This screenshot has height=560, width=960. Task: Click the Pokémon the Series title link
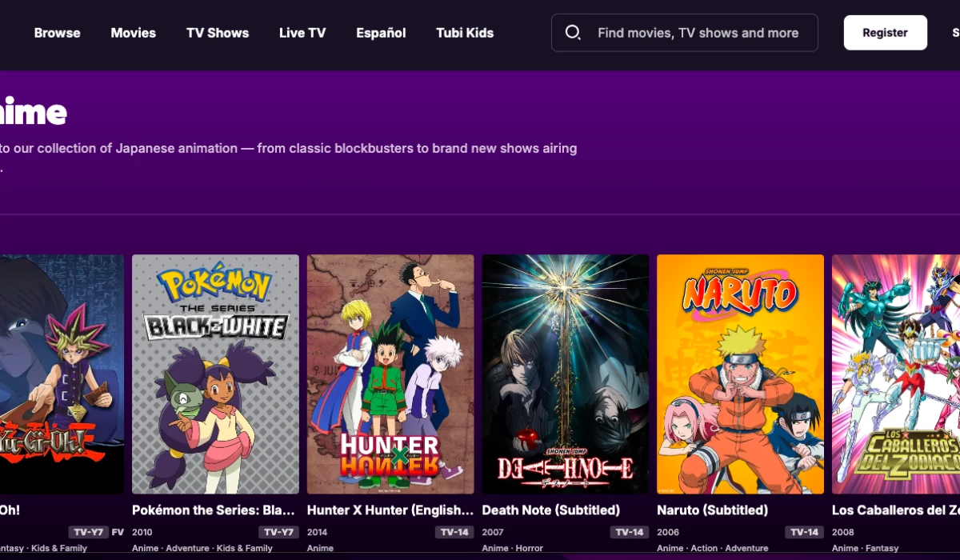pyautogui.click(x=214, y=510)
